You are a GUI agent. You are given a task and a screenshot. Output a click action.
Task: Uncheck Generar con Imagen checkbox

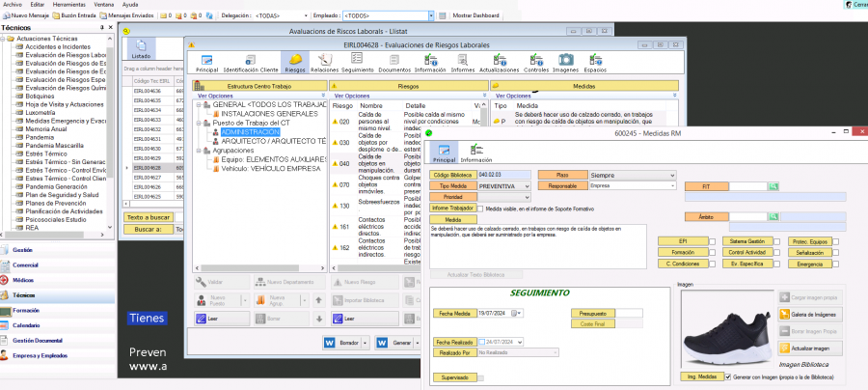[x=728, y=377]
